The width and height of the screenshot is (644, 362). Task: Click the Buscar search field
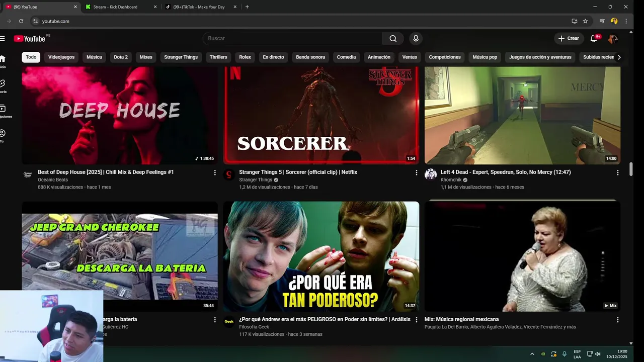[x=292, y=39]
